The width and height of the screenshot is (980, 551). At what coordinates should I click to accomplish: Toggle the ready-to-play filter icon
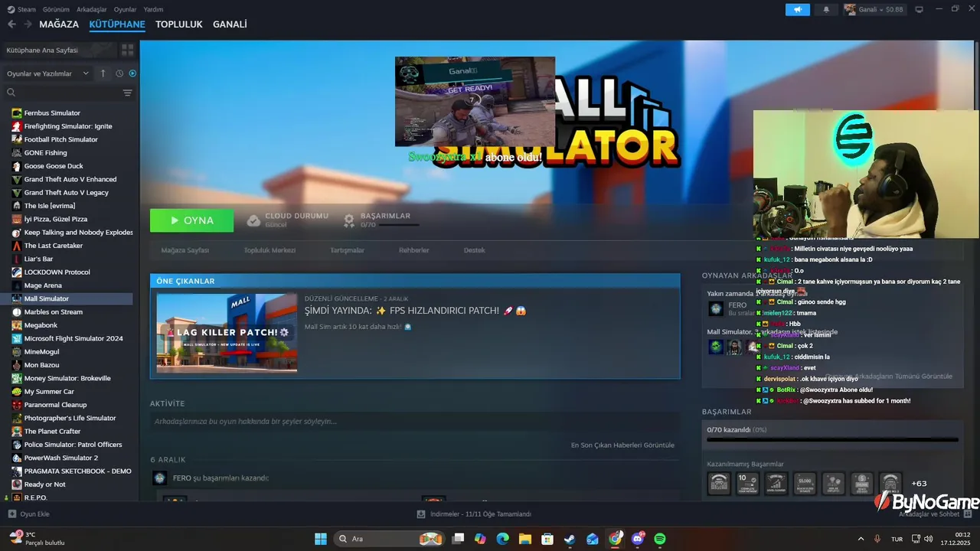tap(132, 73)
